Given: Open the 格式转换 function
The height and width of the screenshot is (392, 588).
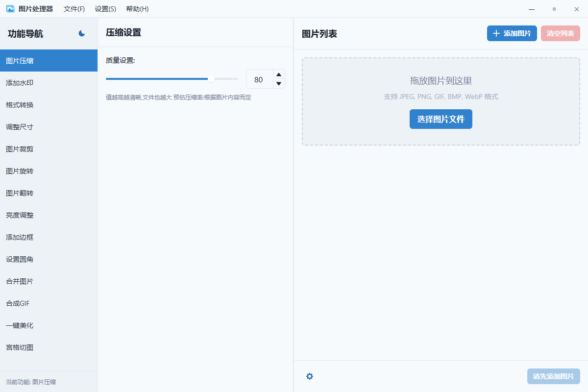Looking at the screenshot, I should click(x=49, y=105).
